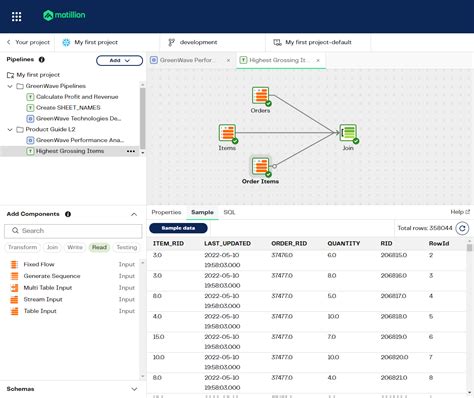Select the Order Items component on canvas
This screenshot has width=474, height=398.
(x=261, y=167)
